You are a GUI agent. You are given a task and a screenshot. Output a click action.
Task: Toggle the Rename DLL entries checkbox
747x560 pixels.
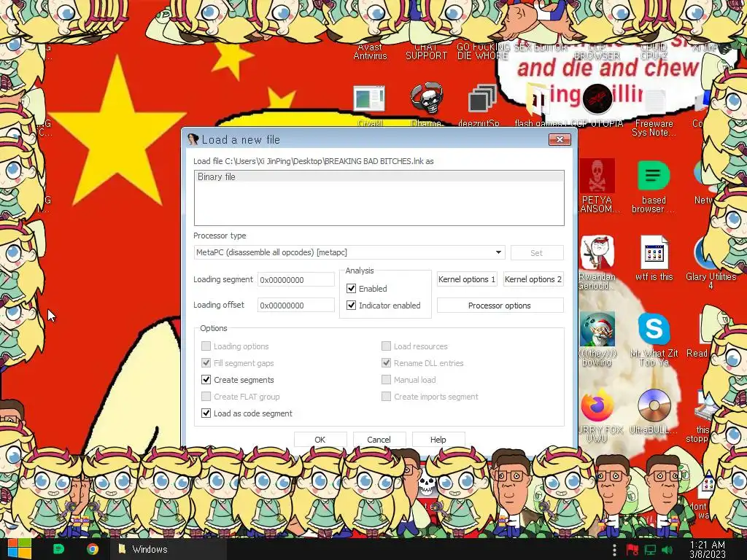(x=386, y=363)
